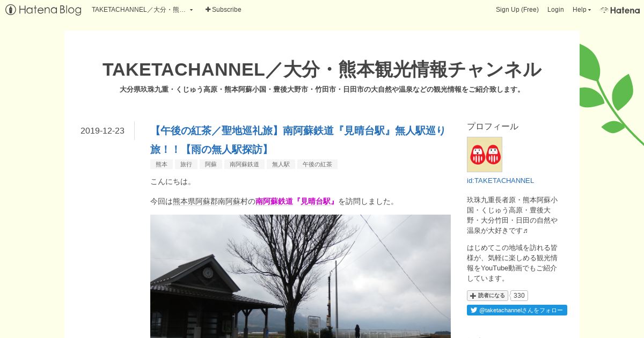Click the highlighted 南阿蘇鉄道『見晴台駅』 text
Viewport: 644px width, 338px height.
click(x=296, y=202)
